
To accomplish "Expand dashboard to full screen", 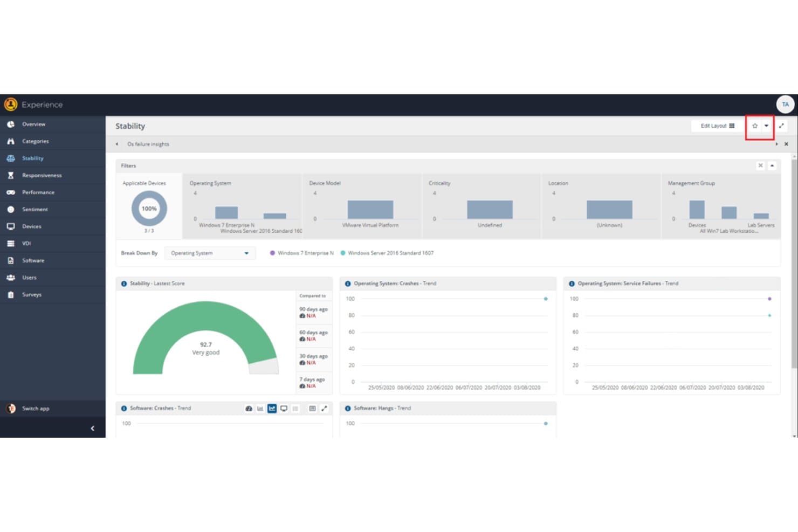I will pos(781,126).
